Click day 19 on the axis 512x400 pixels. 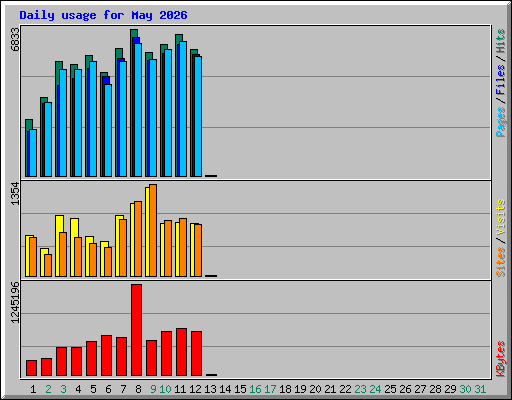300,389
